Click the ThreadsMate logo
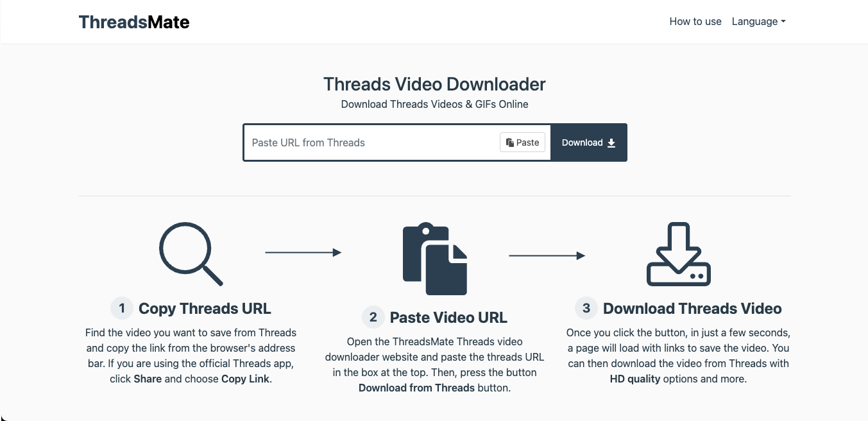Viewport: 868px width, 421px height. tap(134, 22)
